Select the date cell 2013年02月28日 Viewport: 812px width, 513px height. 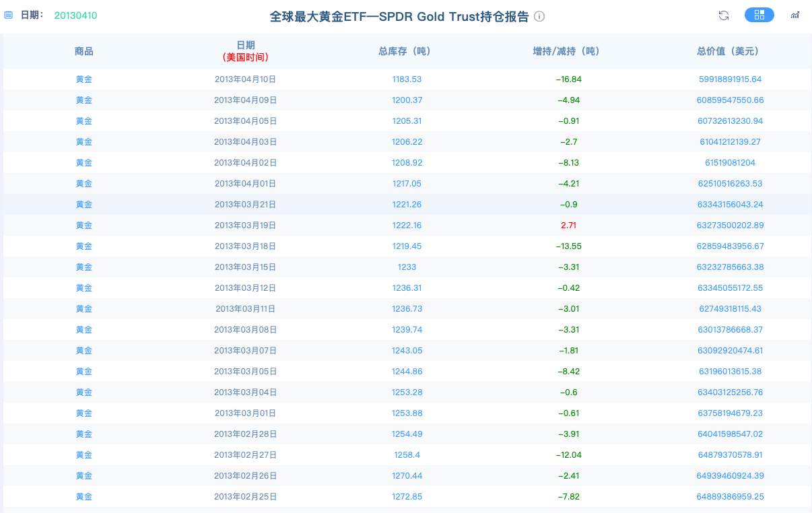pos(246,434)
